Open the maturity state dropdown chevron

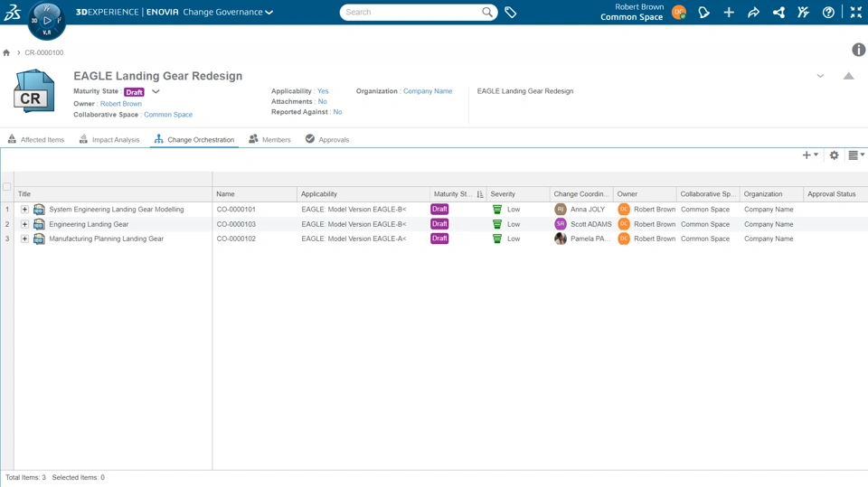click(x=156, y=92)
